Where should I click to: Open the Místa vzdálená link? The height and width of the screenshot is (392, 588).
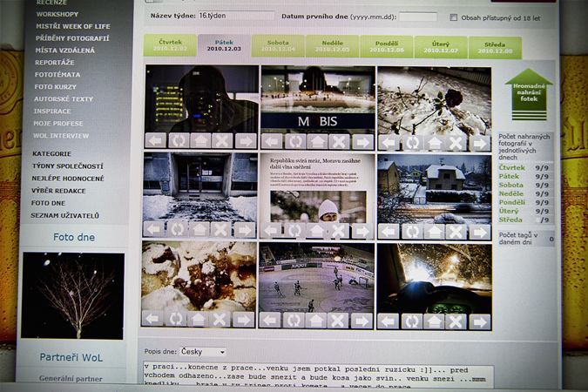pyautogui.click(x=64, y=51)
